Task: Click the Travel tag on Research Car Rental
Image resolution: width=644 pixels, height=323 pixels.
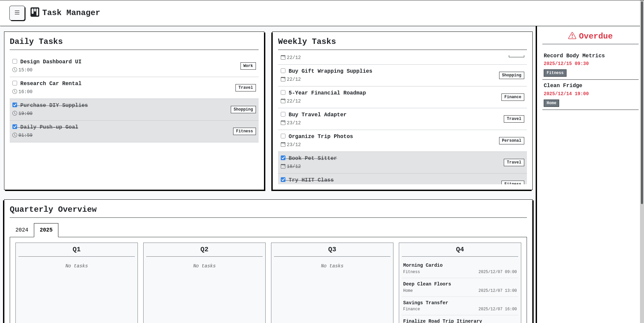Action: pos(245,87)
